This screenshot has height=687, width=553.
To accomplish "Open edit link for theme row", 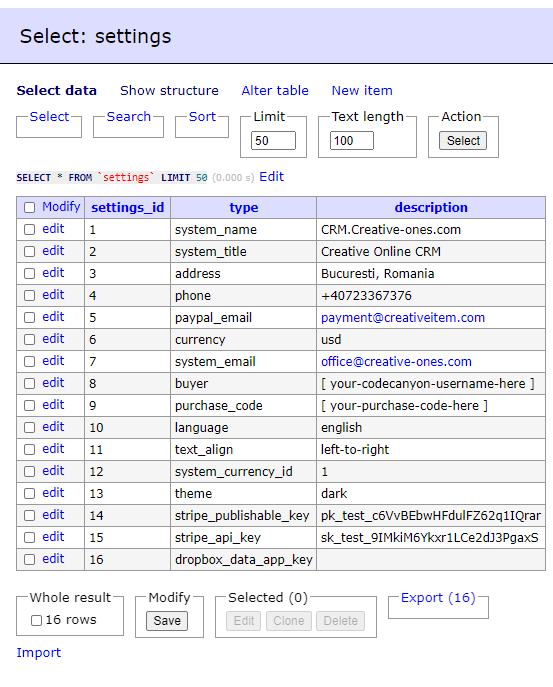I will point(53,493).
